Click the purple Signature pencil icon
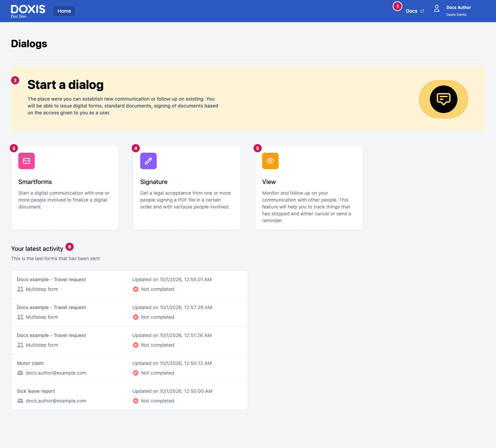 pyautogui.click(x=148, y=161)
